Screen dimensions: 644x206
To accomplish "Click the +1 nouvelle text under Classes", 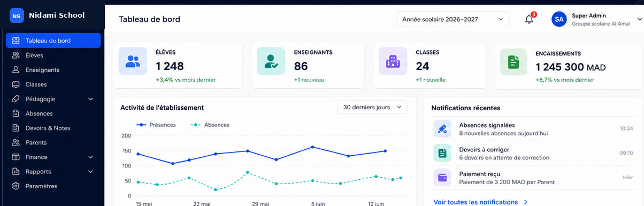I will click(431, 80).
